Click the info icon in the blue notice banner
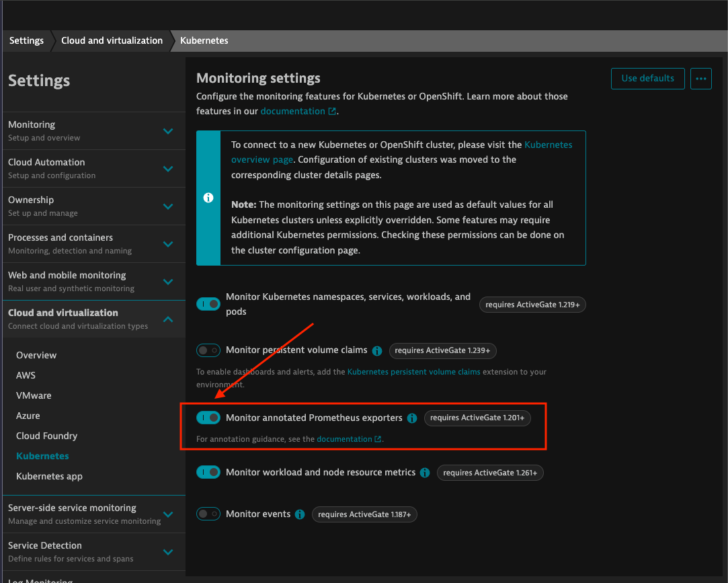 (208, 198)
